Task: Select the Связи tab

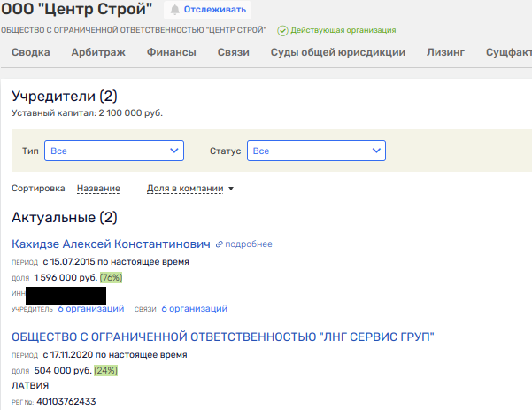Action: pyautogui.click(x=234, y=52)
